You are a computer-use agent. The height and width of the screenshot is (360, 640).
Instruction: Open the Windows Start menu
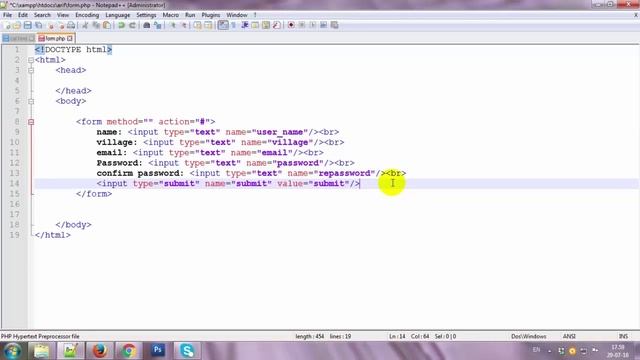[x=12, y=351]
